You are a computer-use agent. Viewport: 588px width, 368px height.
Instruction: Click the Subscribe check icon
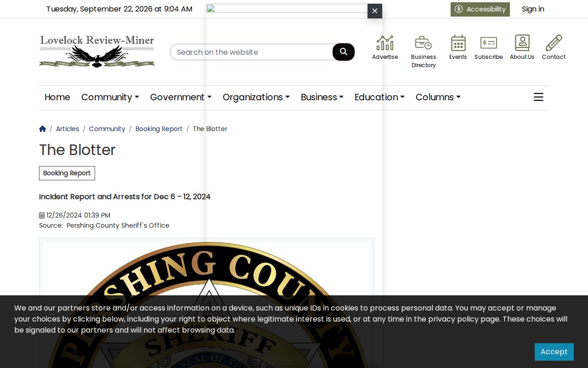(x=488, y=43)
